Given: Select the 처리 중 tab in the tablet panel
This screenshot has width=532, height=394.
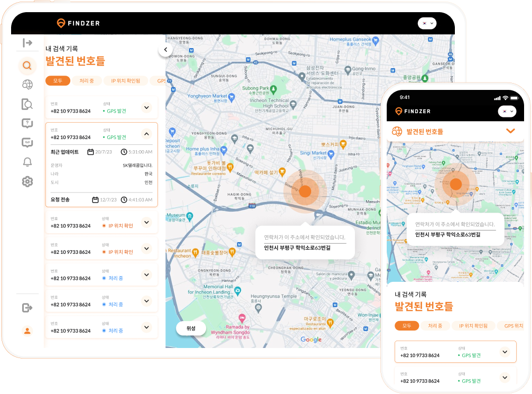Looking at the screenshot, I should [x=87, y=81].
